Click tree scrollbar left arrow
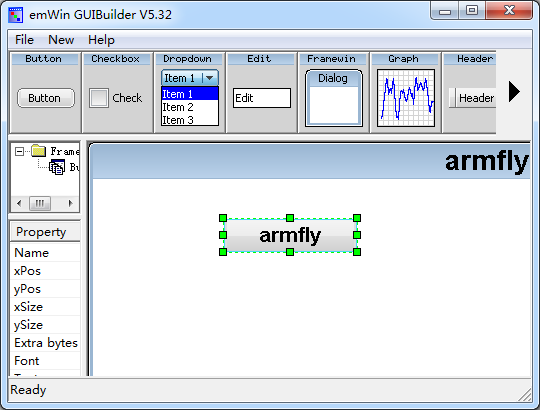Screen dimensions: 540x410 (19, 203)
